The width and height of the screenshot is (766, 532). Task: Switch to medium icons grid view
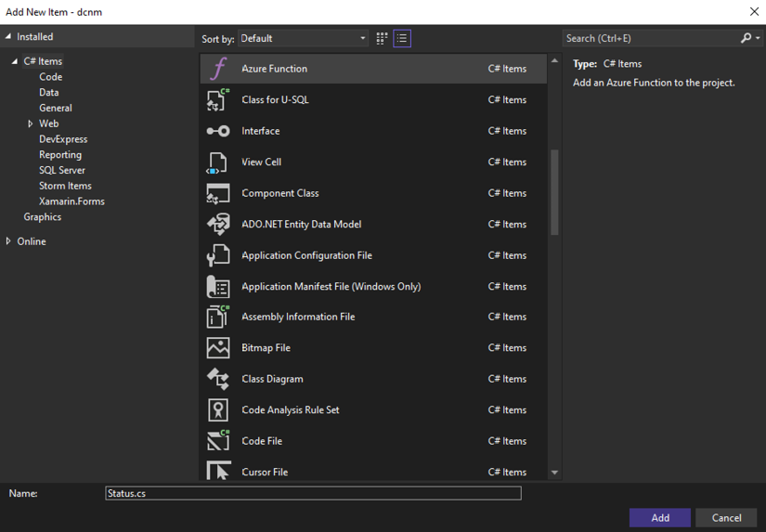click(x=382, y=39)
